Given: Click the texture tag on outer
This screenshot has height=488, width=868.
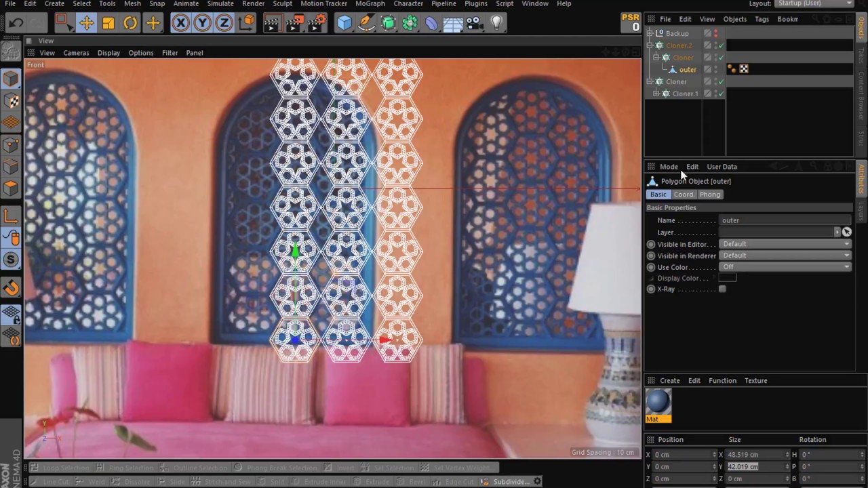Looking at the screenshot, I should point(744,69).
